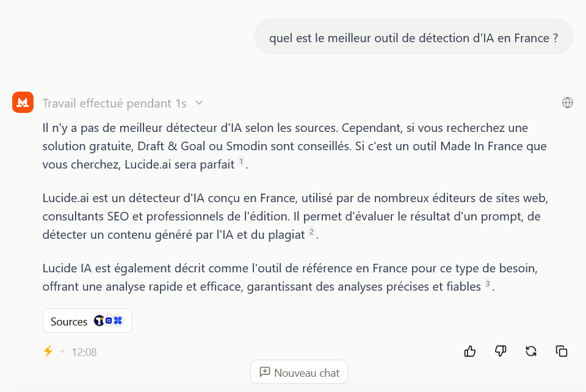Copy the response to clipboard

pos(562,351)
